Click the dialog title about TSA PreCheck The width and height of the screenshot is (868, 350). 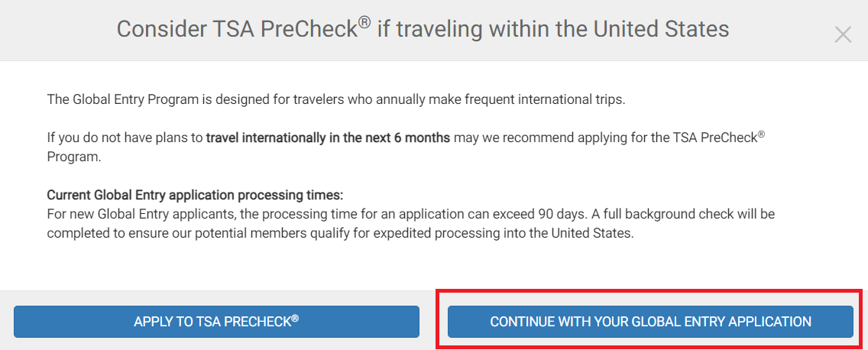[x=423, y=29]
